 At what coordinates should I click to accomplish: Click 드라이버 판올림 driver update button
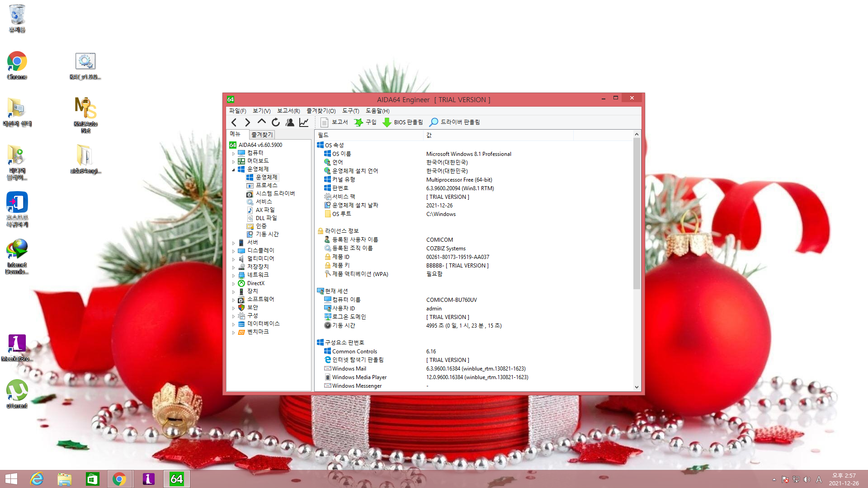point(455,122)
